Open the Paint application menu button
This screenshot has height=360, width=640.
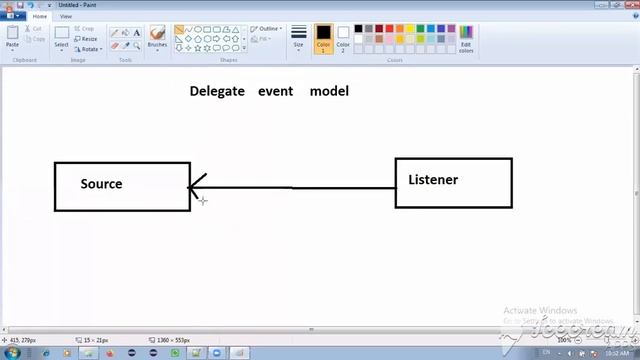[13, 16]
